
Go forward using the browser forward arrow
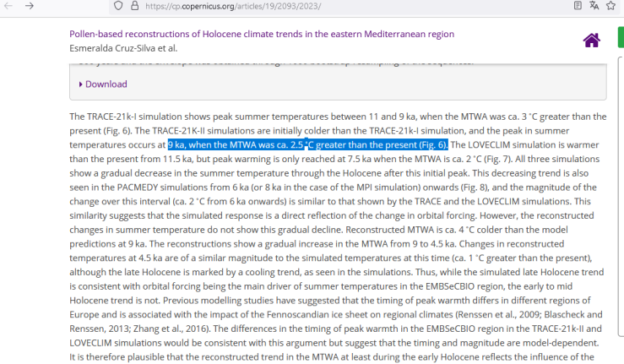(30, 6)
